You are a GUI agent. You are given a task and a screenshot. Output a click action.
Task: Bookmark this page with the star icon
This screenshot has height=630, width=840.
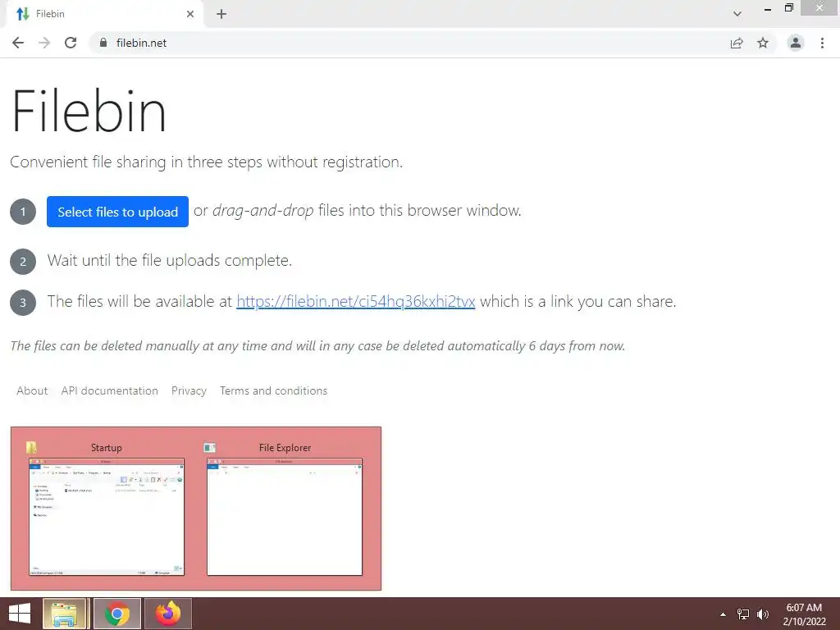763,43
